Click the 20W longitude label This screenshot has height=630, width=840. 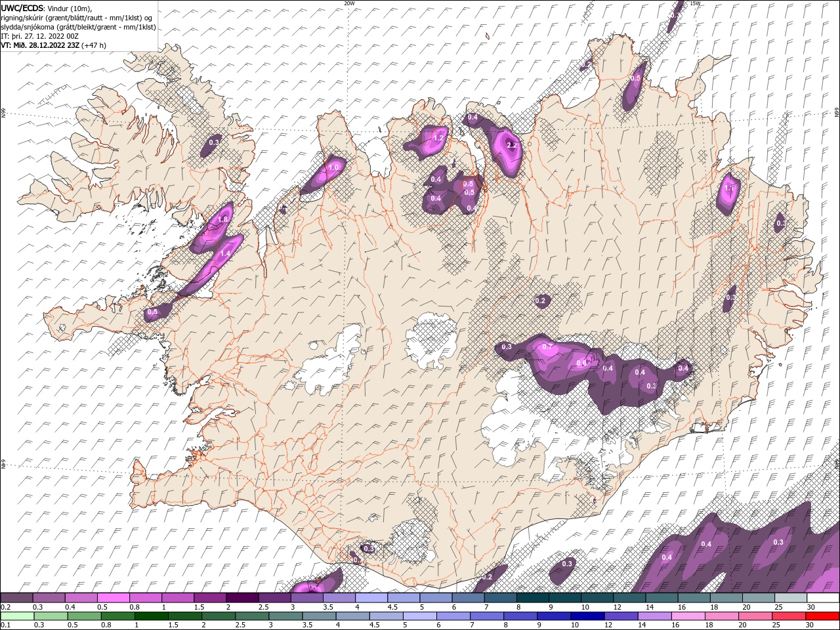point(349,3)
